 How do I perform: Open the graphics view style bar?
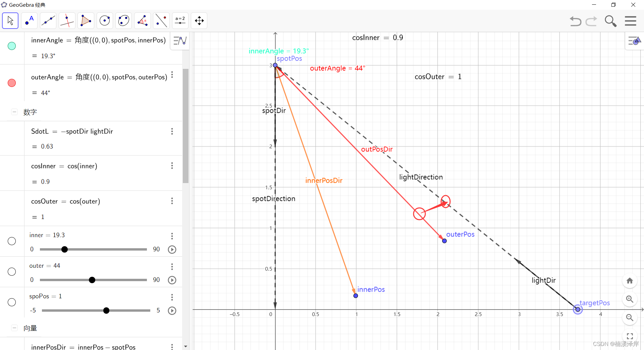(x=634, y=41)
